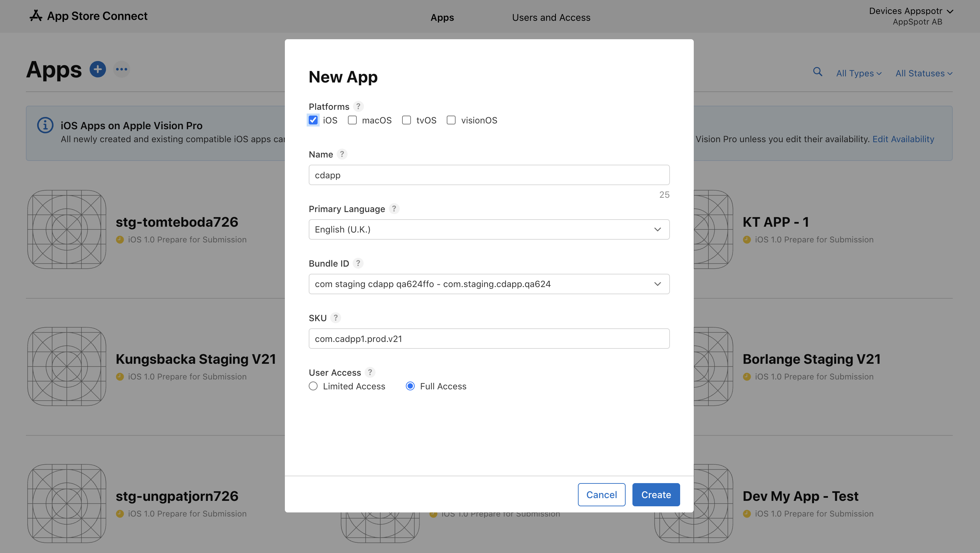Click status dot under Dev My App - Test
The image size is (980, 553).
pyautogui.click(x=747, y=514)
